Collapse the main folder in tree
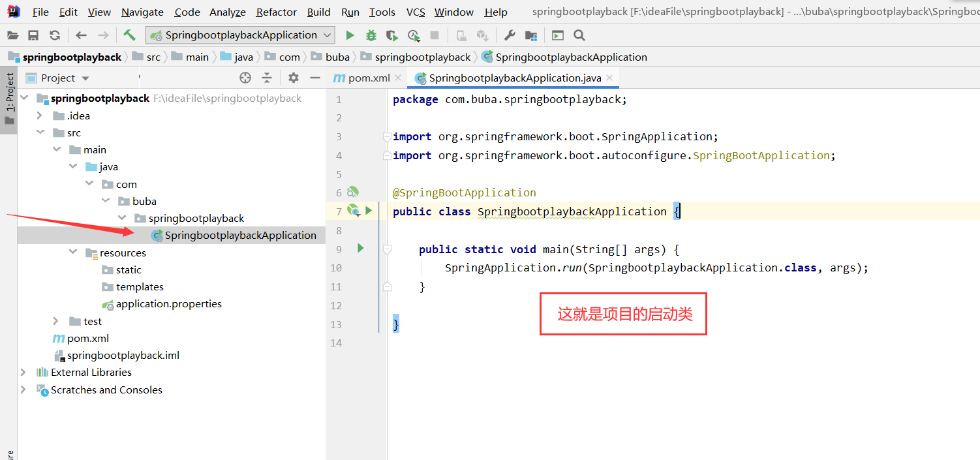980x460 pixels. point(57,149)
